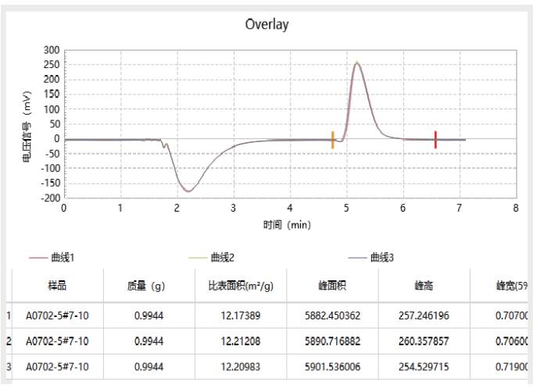Click the 样品 column header
Image resolution: width=533 pixels, height=392 pixels.
coord(58,286)
